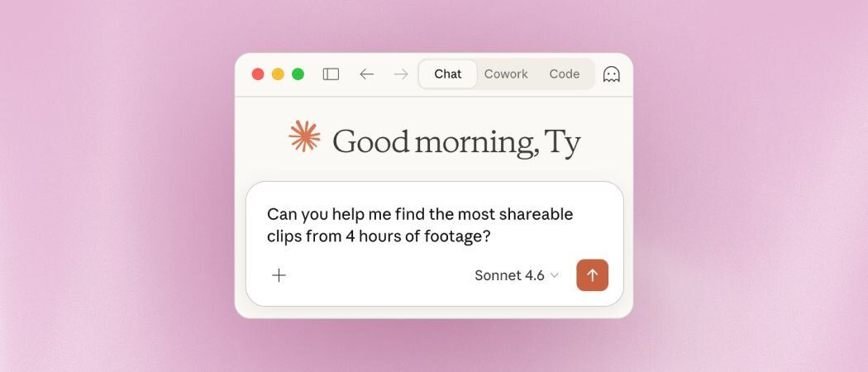This screenshot has height=372, width=868.
Task: Switch to the Chat tab
Action: point(448,74)
